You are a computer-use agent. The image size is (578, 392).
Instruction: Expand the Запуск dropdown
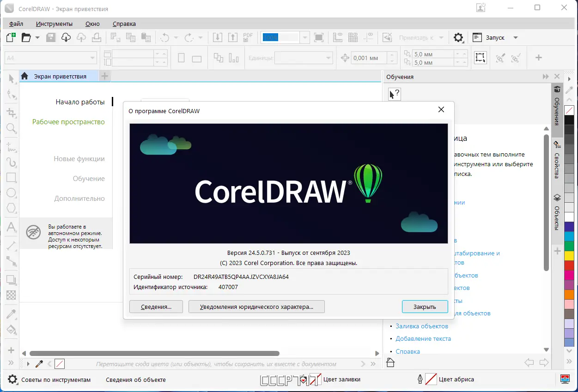pyautogui.click(x=515, y=37)
